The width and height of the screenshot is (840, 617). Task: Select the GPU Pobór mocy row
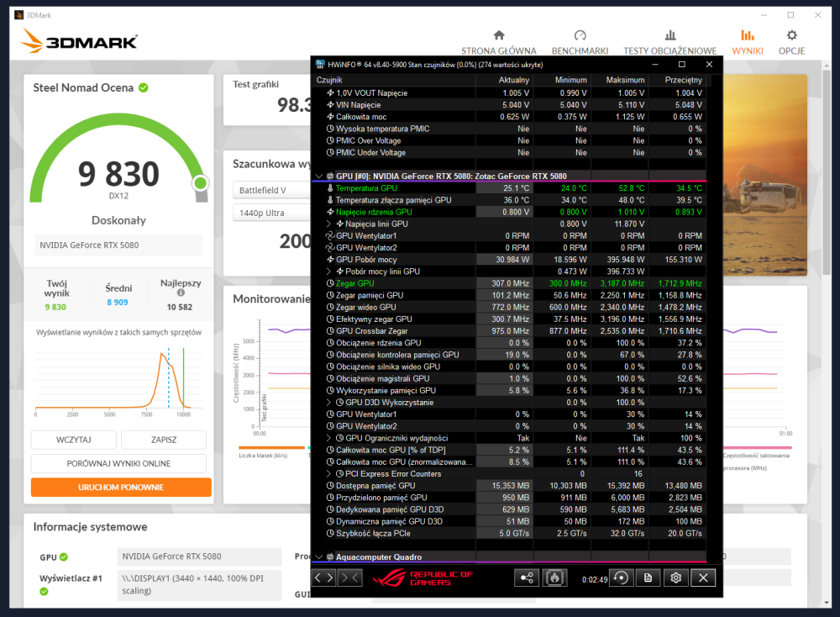click(509, 260)
